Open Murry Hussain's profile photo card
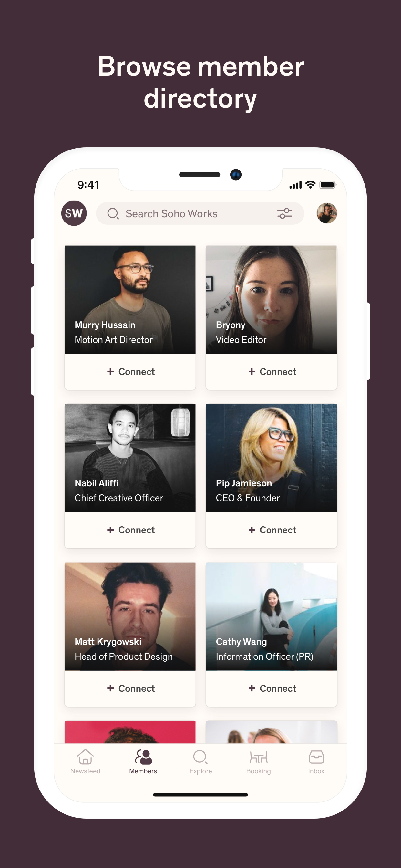This screenshot has width=401, height=868. tap(130, 299)
